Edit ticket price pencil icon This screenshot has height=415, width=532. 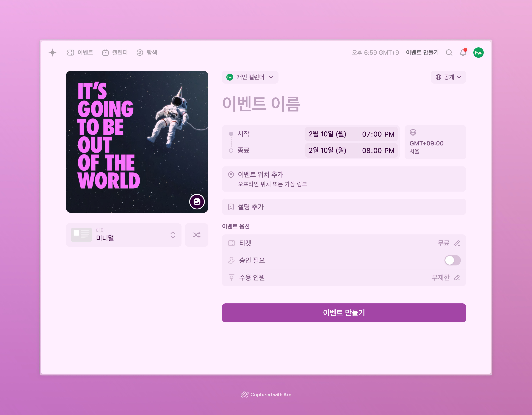click(457, 243)
